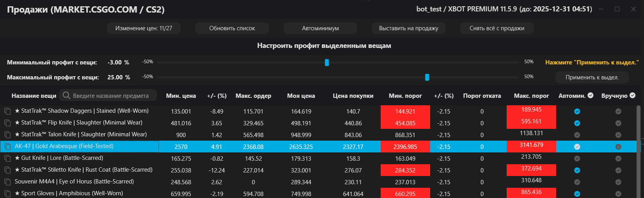Click Снять всё с продажи button
644x198 pixels.
497,28
